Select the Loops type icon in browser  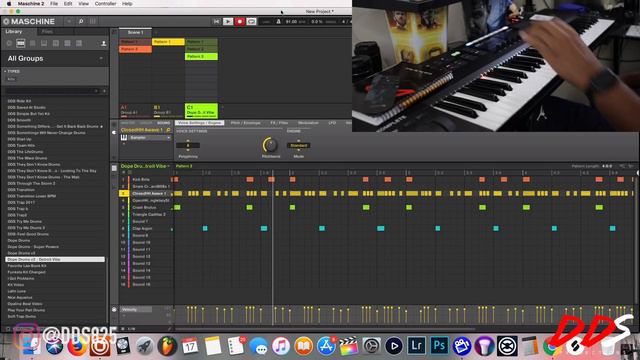coord(67,43)
